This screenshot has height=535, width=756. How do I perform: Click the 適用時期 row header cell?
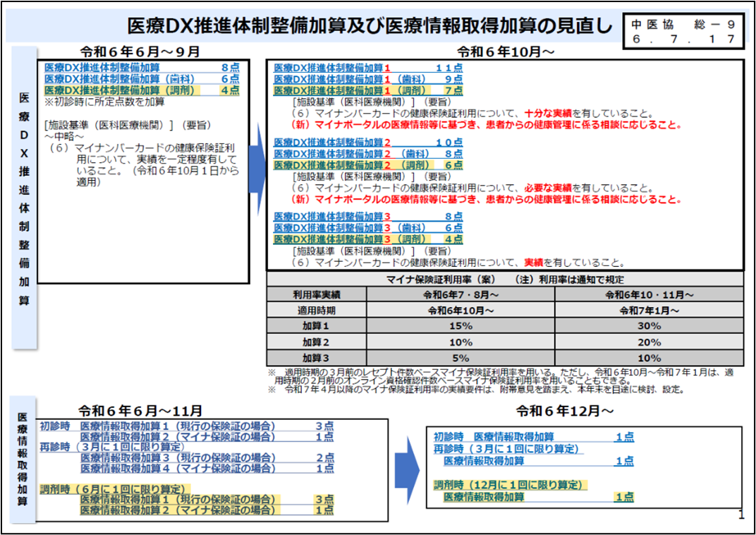(316, 310)
